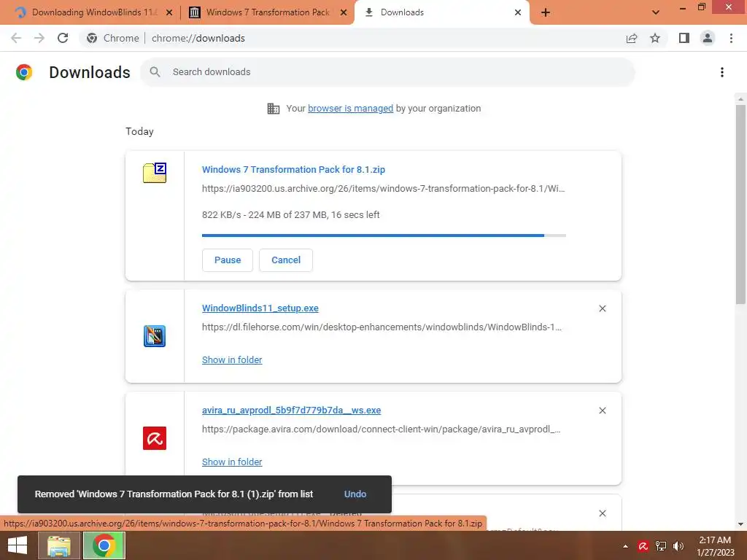
Task: Click the Search downloads field
Action: tap(388, 72)
